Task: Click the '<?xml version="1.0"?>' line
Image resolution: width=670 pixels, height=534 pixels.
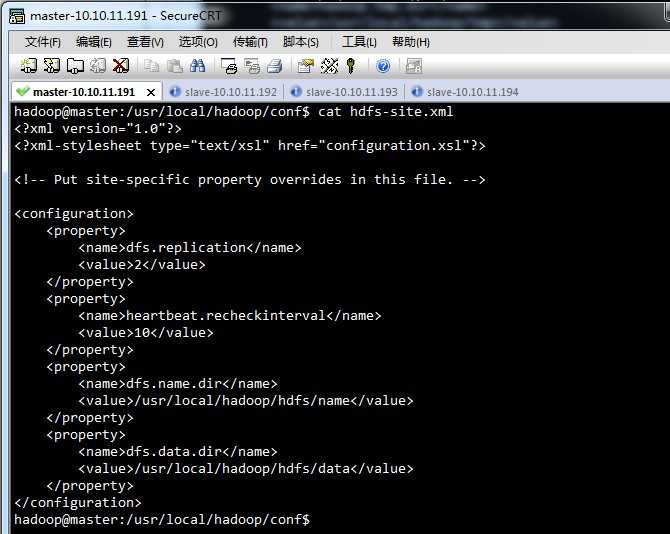Action: 98,129
